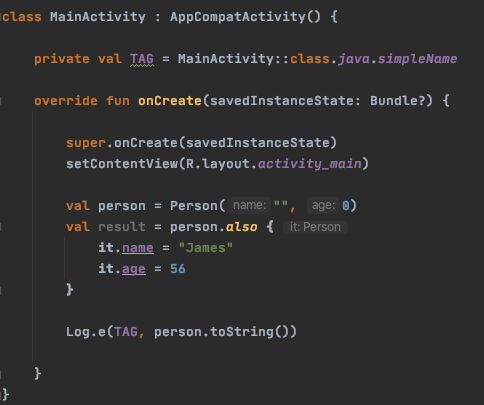Click the underlined TAG property declaration
This screenshot has width=484, height=405.
[142, 59]
